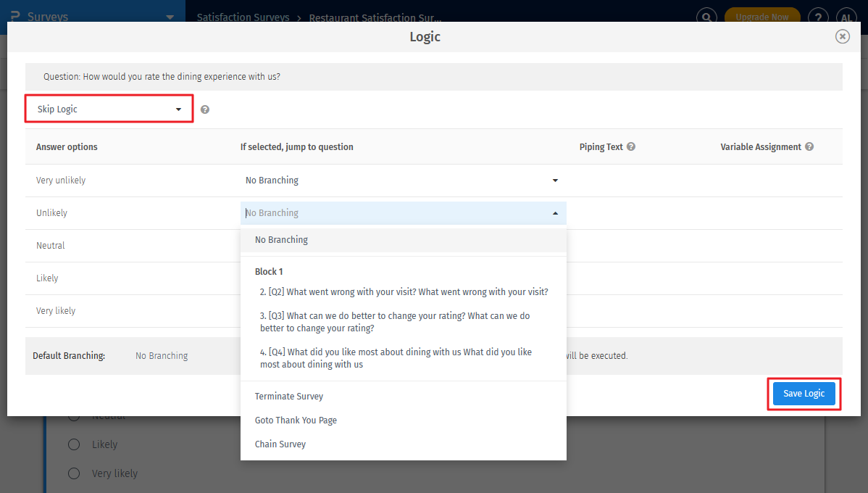Click the Upgrade Now button
Screen dimensions: 868x493
point(761,17)
